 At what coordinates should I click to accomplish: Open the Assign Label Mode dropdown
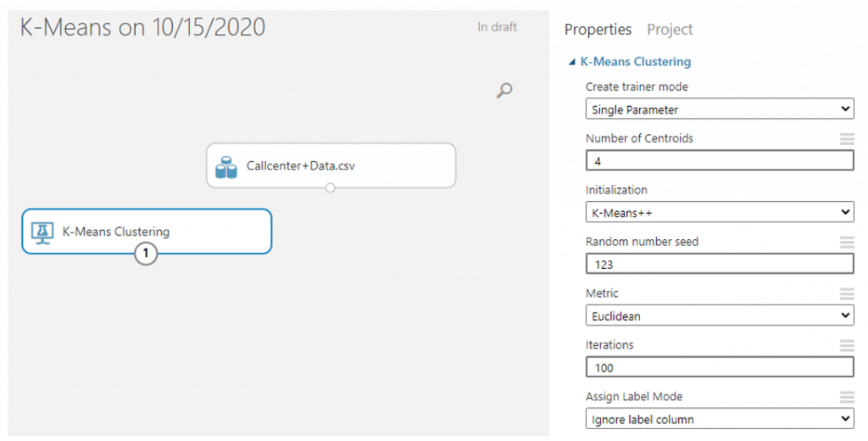click(720, 419)
